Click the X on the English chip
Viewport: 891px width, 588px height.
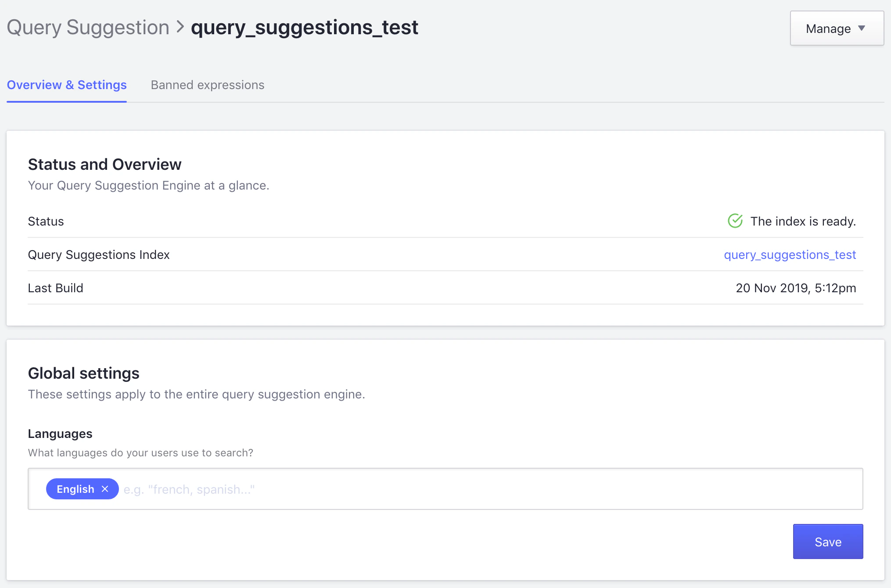pyautogui.click(x=105, y=489)
